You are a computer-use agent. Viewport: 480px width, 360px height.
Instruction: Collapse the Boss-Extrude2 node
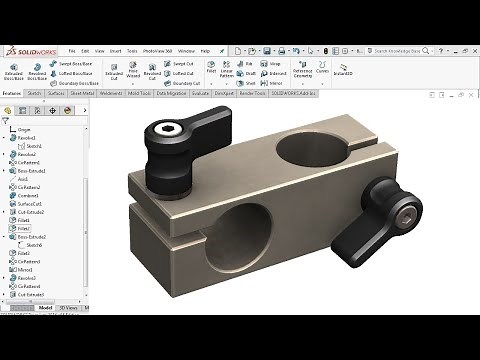(x=4, y=237)
